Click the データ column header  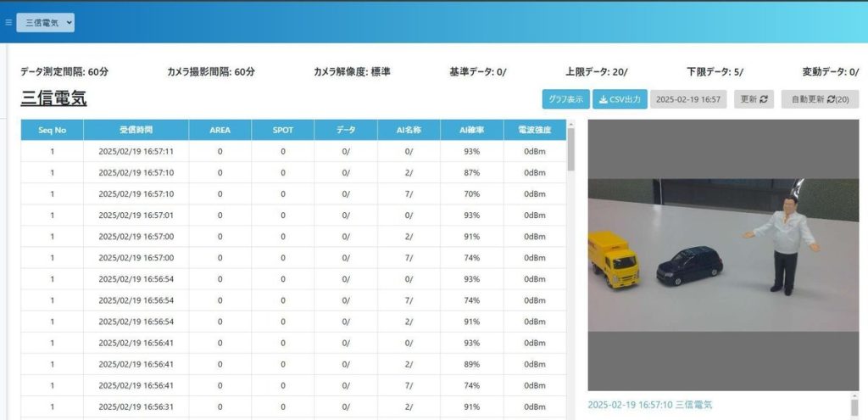tap(346, 130)
